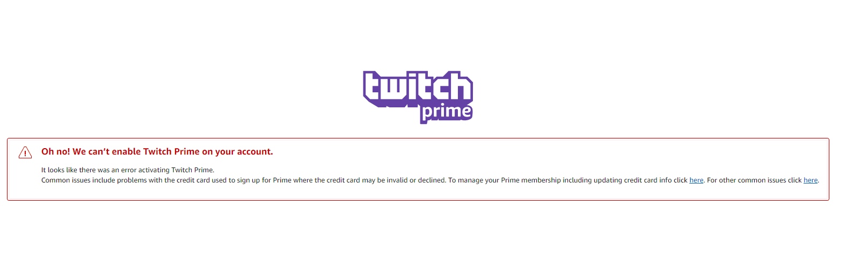Click the word 'prime' beneath the Twitch wordmark
This screenshot has width=868, height=263.
(446, 112)
